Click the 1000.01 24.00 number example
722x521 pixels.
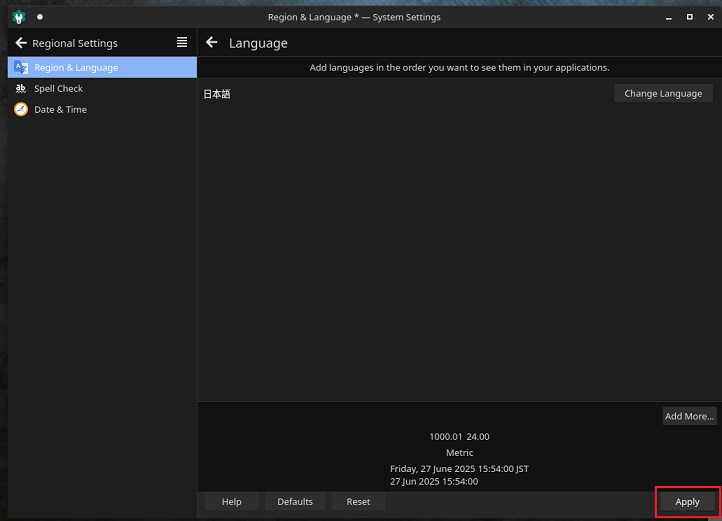pyautogui.click(x=460, y=436)
